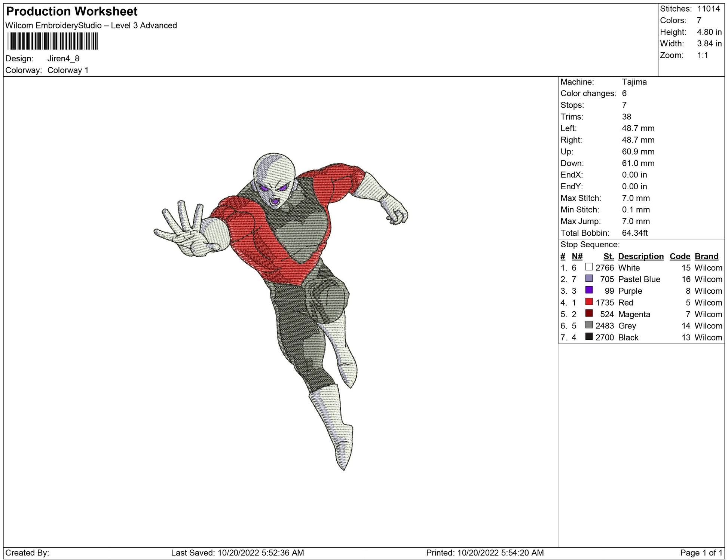The image size is (728, 560).
Task: Click the St. column header
Action: (609, 256)
